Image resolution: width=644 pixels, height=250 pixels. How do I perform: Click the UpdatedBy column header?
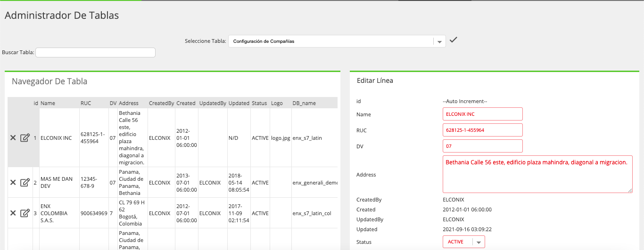[x=213, y=103]
